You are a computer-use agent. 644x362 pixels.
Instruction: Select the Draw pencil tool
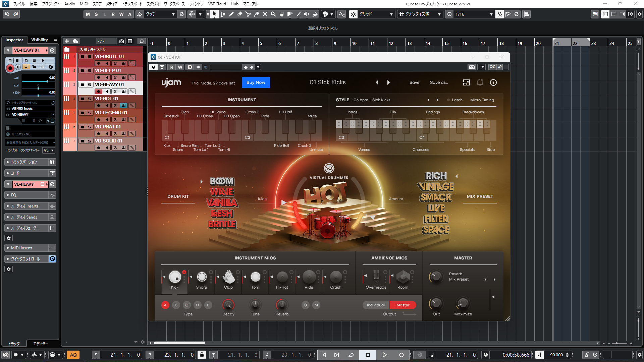click(x=231, y=14)
